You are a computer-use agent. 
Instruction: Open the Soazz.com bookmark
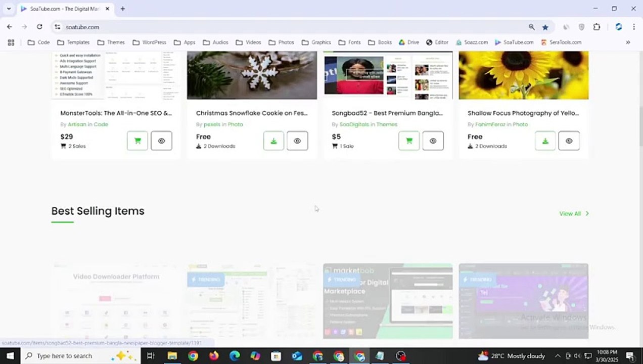472,42
